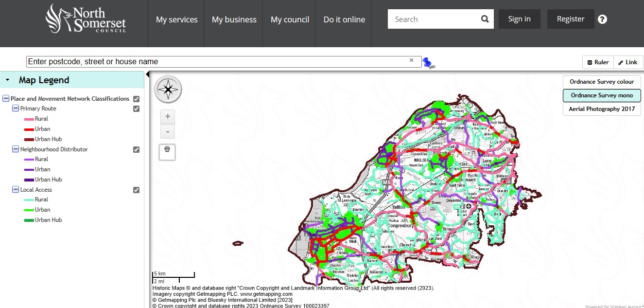Screen dimensions: 644x308
Task: Click the Sign in button
Action: pos(519,19)
